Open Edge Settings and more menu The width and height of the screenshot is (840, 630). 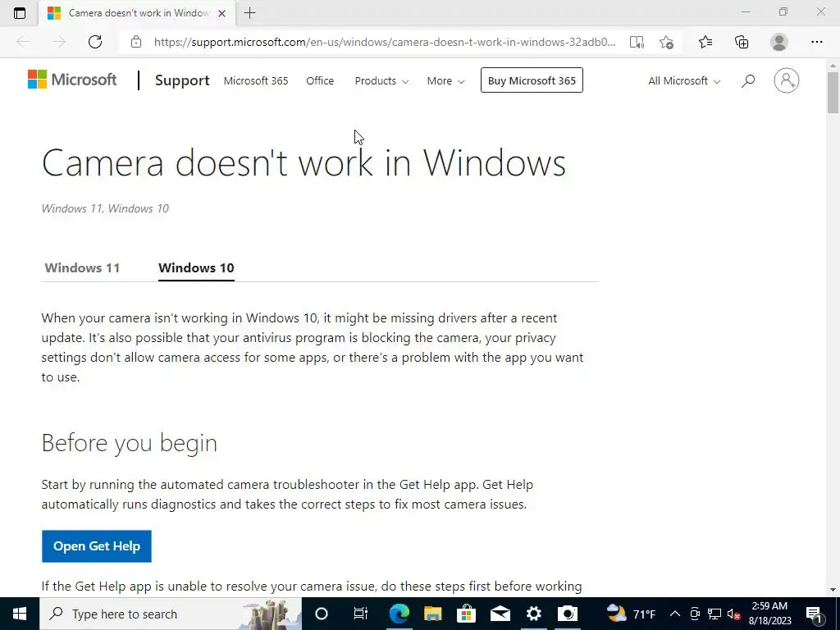point(816,42)
